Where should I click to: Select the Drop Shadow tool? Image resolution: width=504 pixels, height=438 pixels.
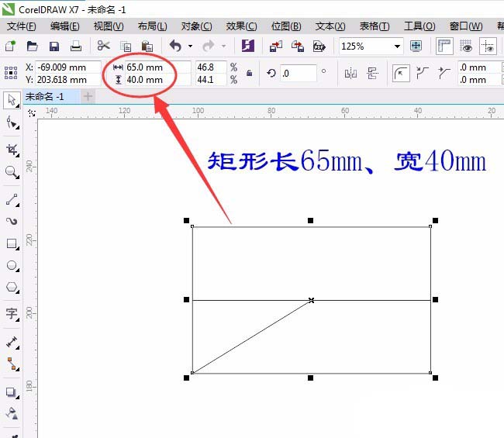(x=12, y=392)
